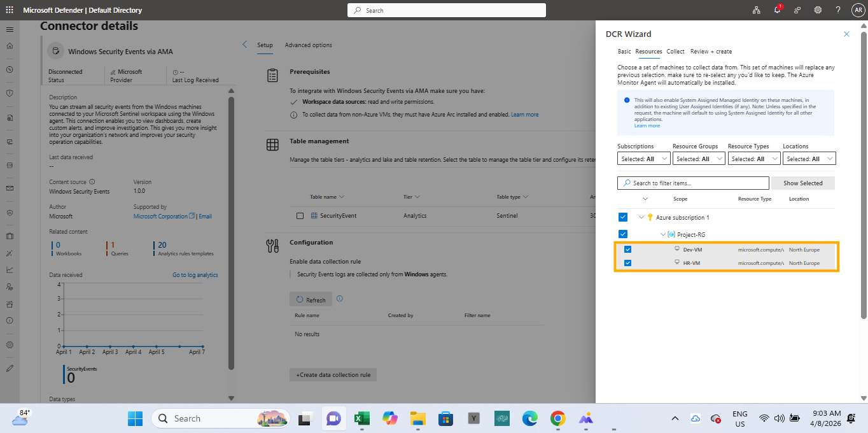Viewport: 868px width, 433px height.
Task: Open the community people icon in header
Action: click(797, 10)
